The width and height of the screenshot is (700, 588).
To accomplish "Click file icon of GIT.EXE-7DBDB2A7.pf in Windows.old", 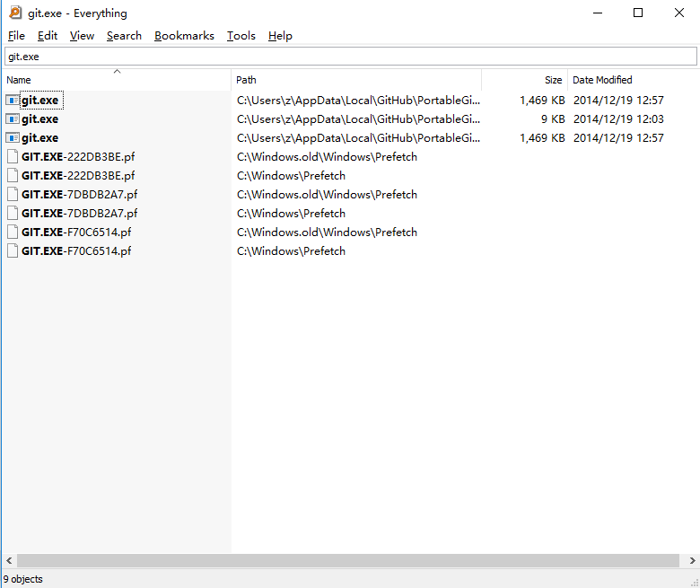I will [x=13, y=194].
